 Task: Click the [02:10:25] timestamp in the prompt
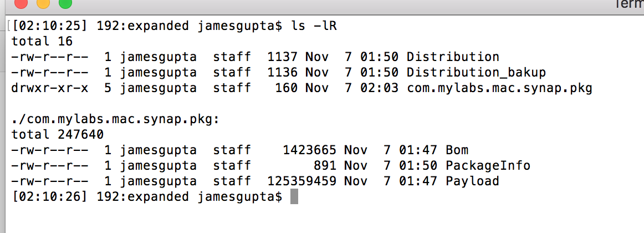[50, 26]
